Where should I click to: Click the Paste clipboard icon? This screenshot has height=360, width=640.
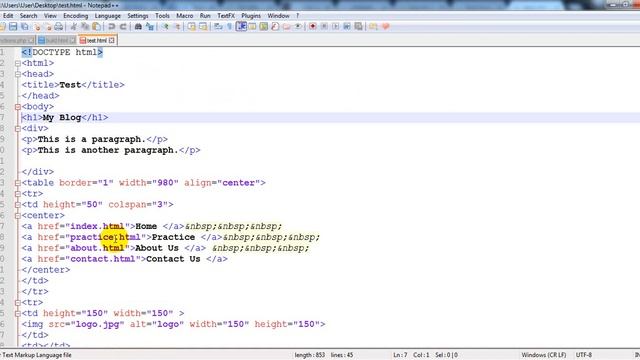96,27
